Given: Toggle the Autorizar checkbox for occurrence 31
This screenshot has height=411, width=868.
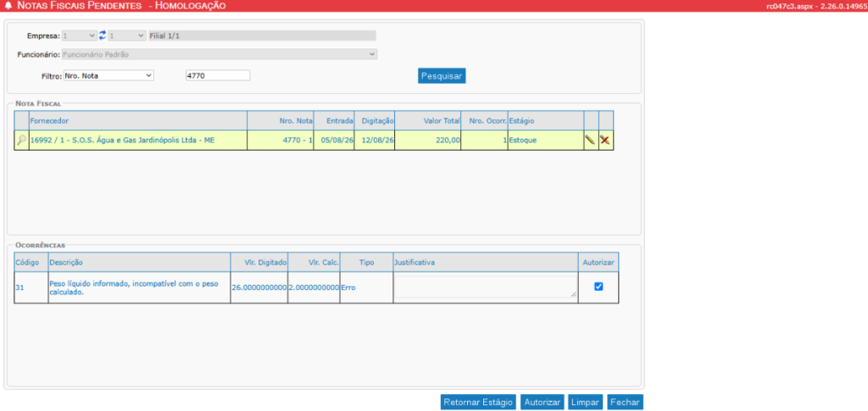Looking at the screenshot, I should (x=598, y=286).
